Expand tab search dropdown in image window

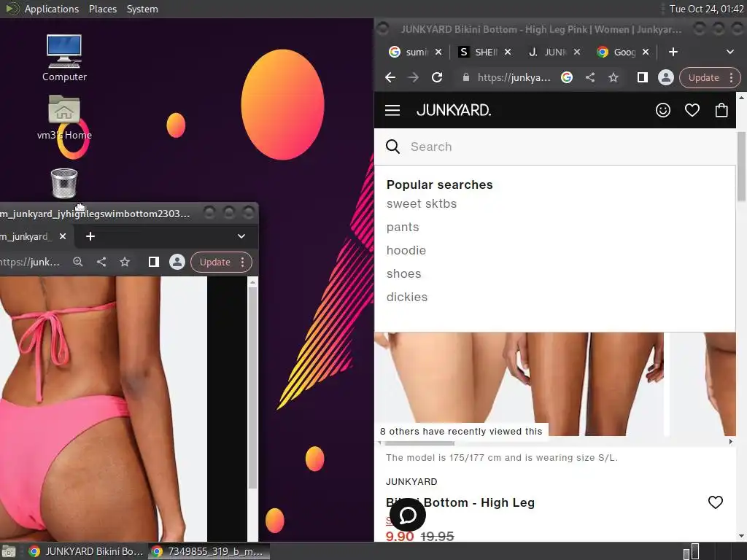[x=241, y=236]
